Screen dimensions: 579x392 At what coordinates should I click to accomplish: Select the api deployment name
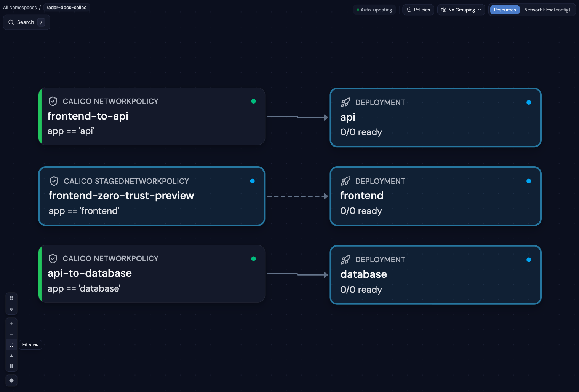(348, 117)
